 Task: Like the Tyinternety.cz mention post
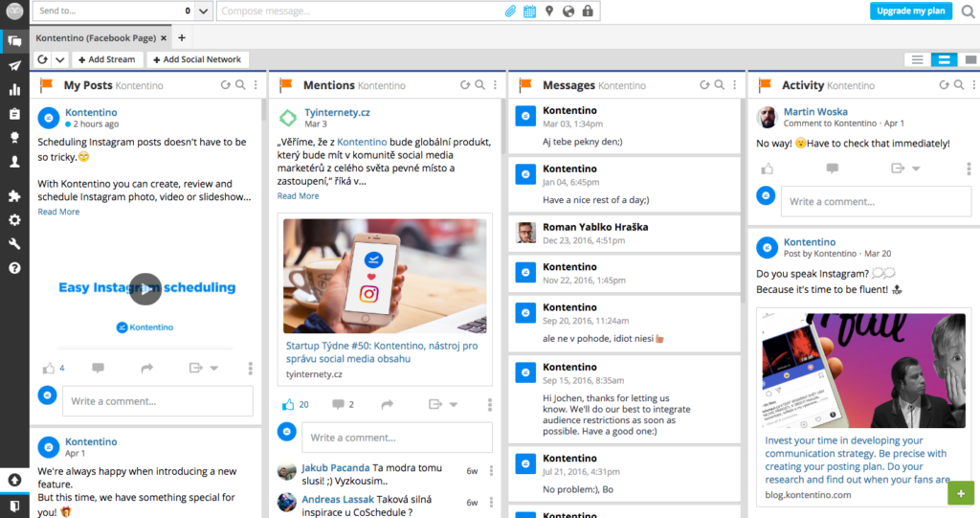pyautogui.click(x=288, y=404)
